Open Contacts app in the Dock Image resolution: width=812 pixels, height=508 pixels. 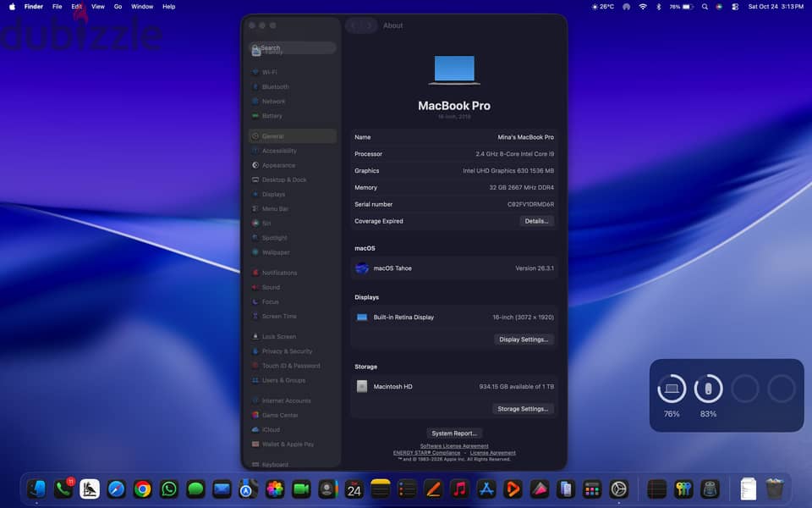coord(328,489)
